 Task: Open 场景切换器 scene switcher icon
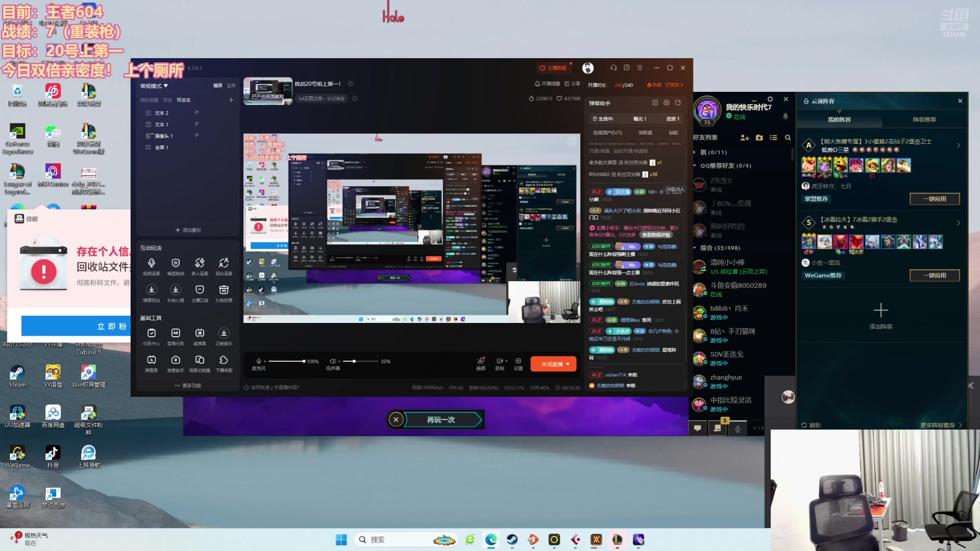pyautogui.click(x=200, y=364)
